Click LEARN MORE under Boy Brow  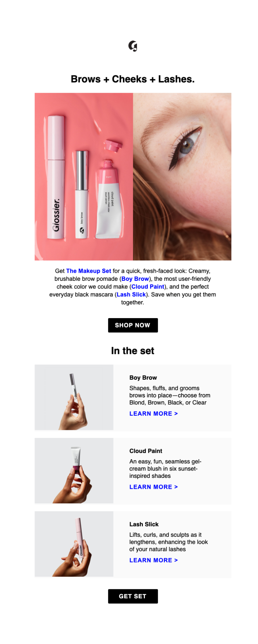click(154, 414)
